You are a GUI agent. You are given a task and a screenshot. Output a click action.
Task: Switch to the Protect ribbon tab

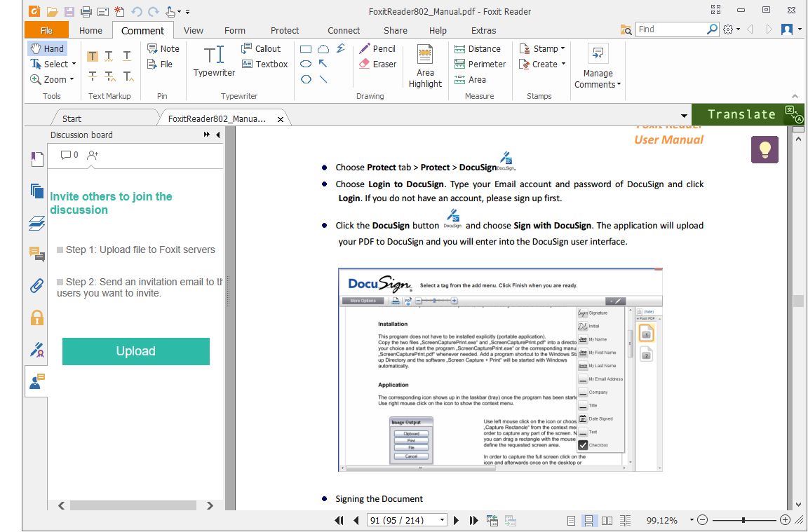click(x=284, y=30)
